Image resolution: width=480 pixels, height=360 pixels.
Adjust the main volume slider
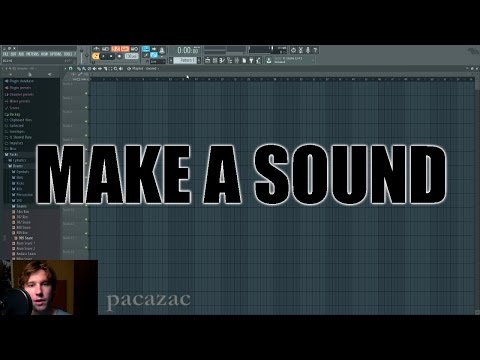click(81, 56)
